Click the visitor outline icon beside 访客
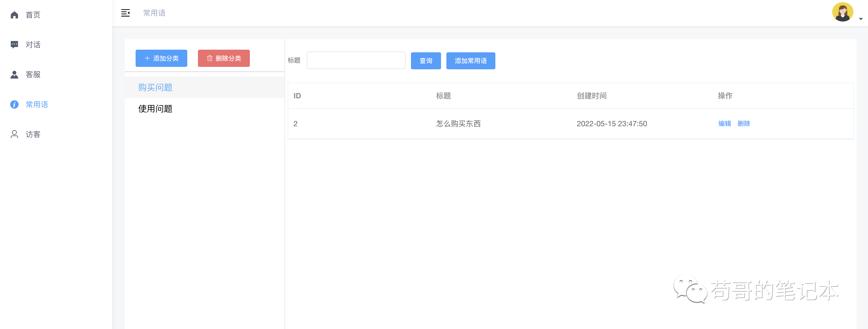The width and height of the screenshot is (868, 329). pos(14,134)
